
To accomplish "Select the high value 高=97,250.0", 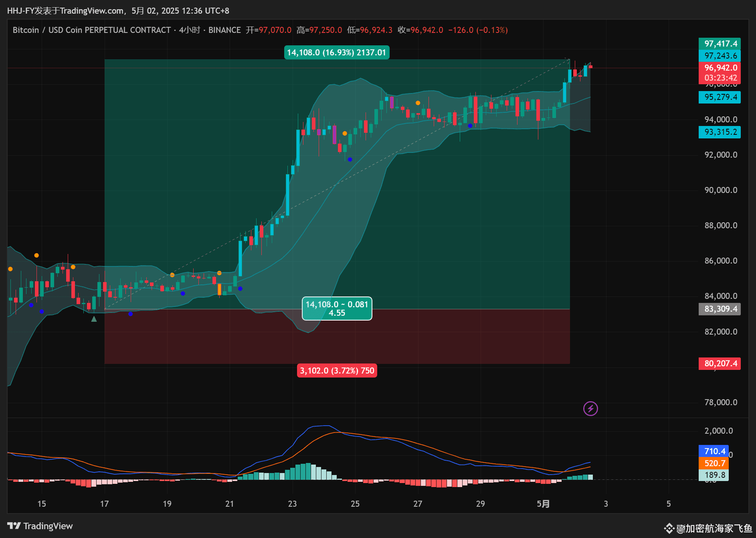I will coord(319,30).
